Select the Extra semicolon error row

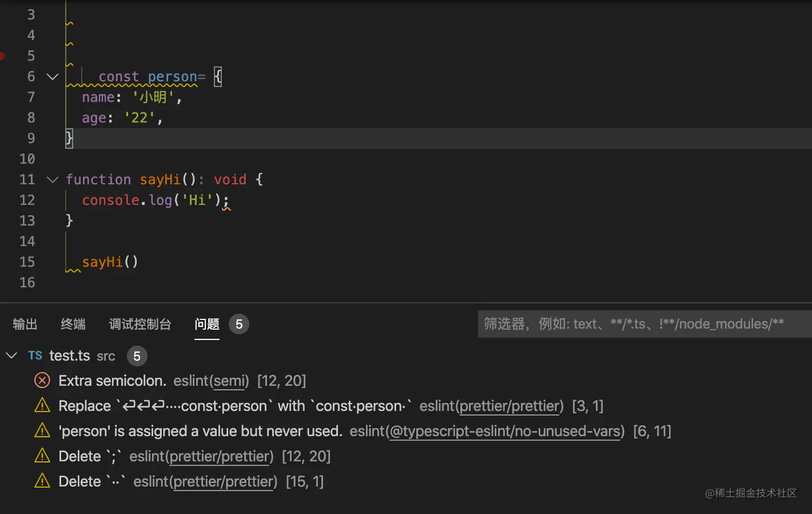(406, 381)
